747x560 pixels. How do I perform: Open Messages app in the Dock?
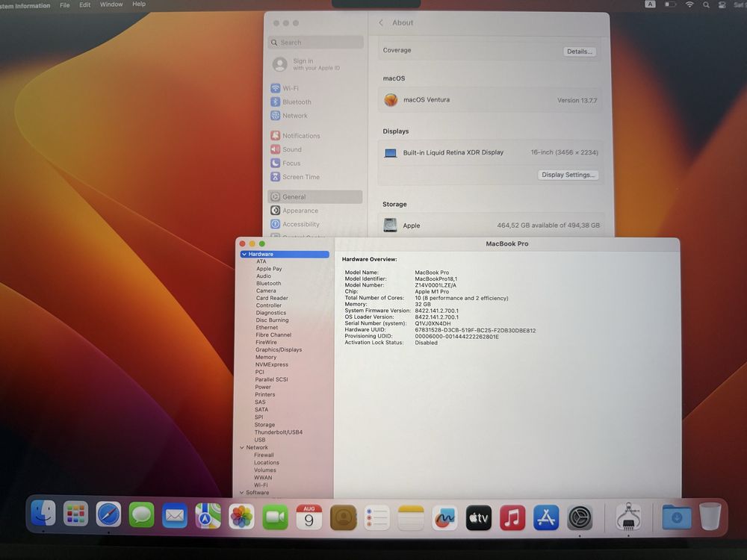pyautogui.click(x=141, y=514)
